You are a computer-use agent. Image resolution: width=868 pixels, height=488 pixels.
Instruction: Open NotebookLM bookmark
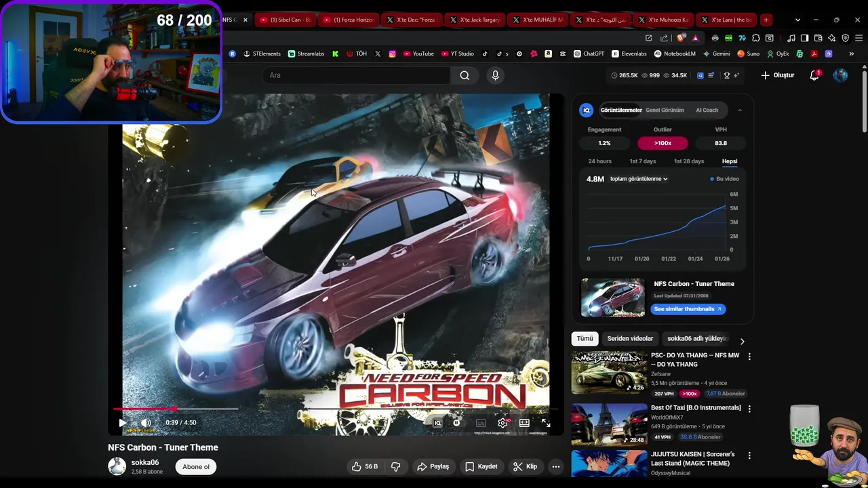tap(675, 54)
